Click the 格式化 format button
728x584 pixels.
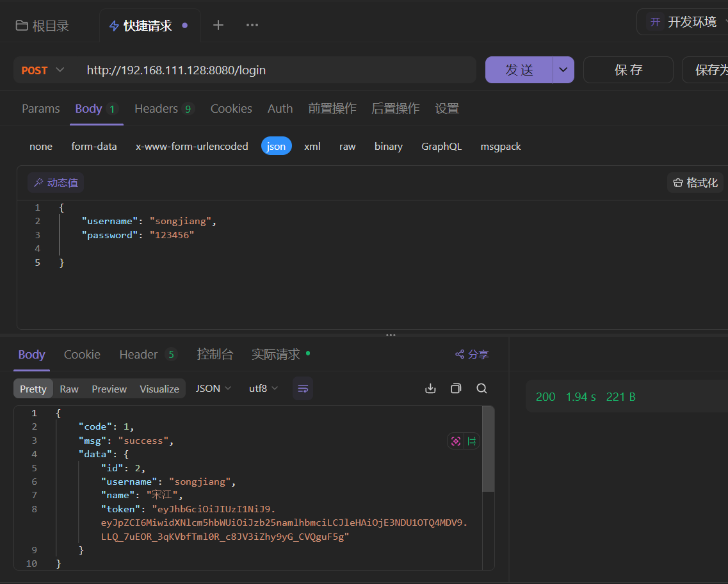coord(695,182)
